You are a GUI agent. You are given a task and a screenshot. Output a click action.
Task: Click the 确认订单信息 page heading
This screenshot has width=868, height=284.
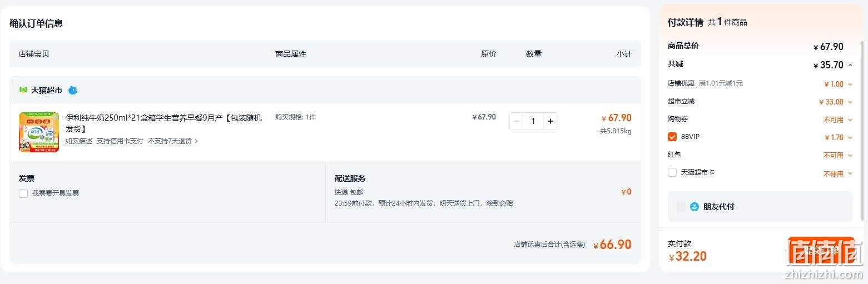coord(36,23)
